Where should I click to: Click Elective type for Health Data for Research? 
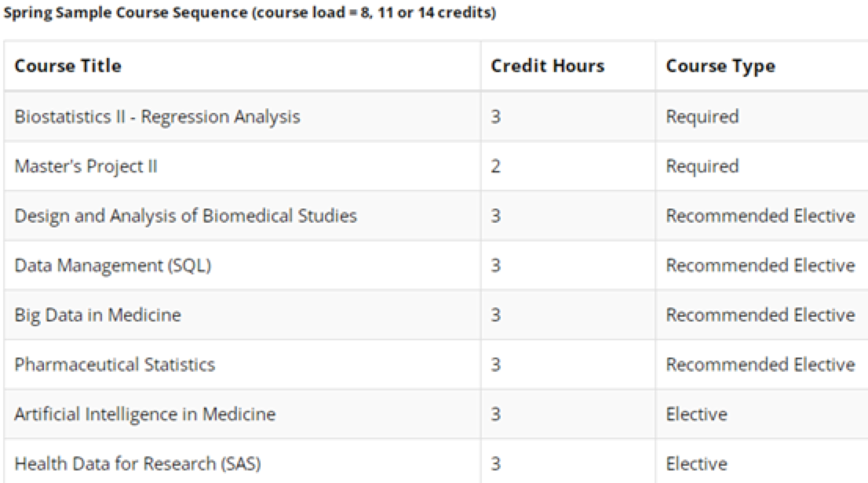[696, 463]
